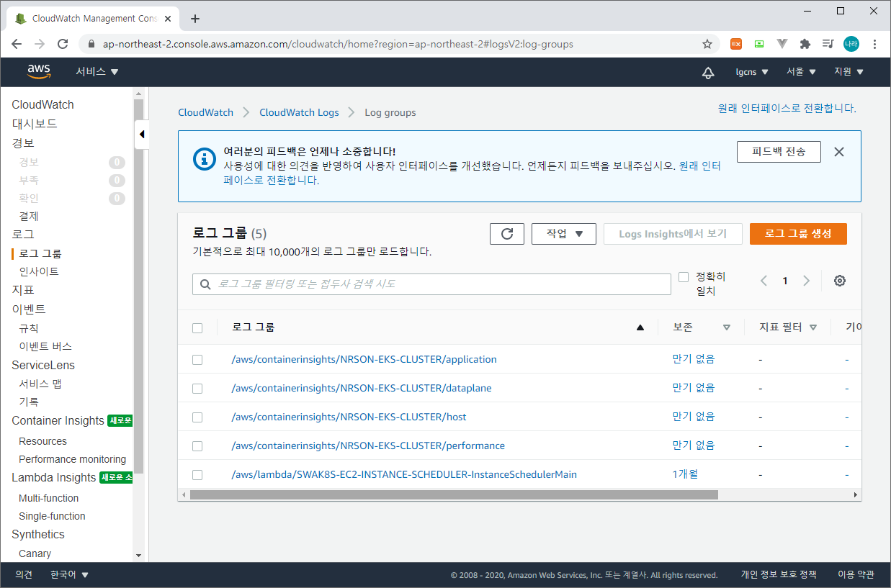Open SWAK8S-EC2-INSTANCE-SCHEDULER lambda log group

click(x=404, y=474)
